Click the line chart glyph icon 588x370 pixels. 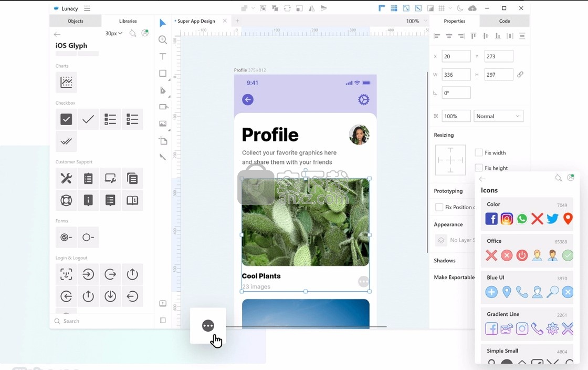point(66,82)
